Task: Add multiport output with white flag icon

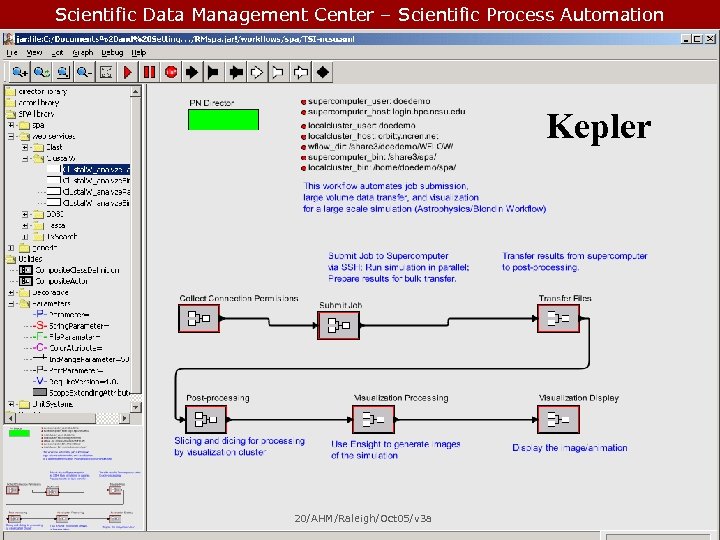Action: [x=278, y=72]
